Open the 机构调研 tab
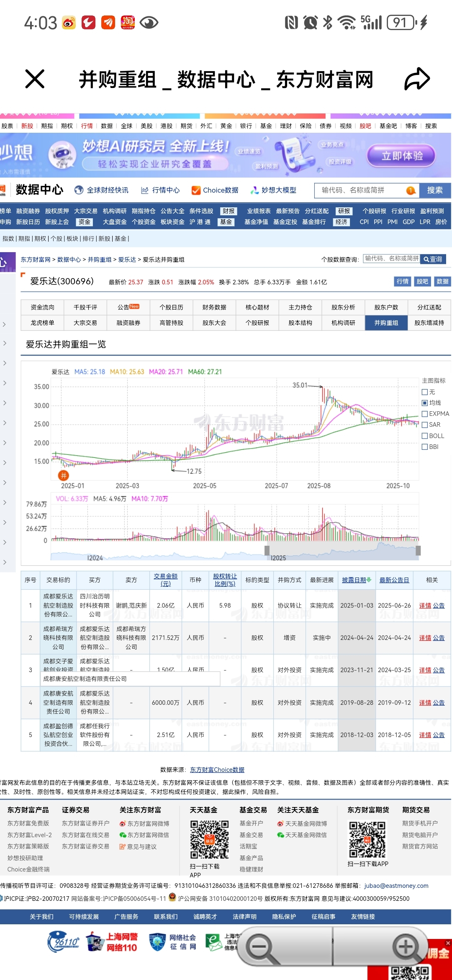Image resolution: width=452 pixels, height=980 pixels. tap(343, 323)
